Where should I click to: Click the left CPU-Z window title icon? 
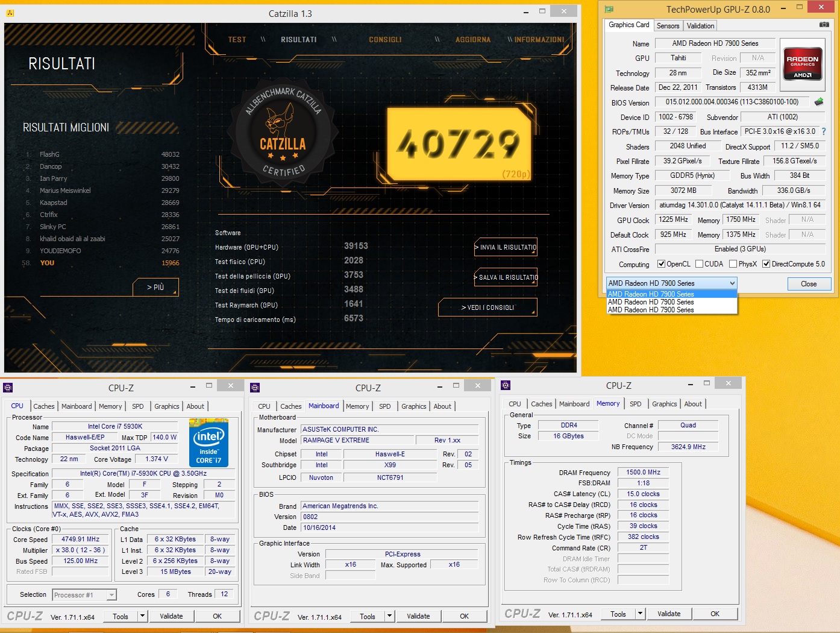click(8, 388)
